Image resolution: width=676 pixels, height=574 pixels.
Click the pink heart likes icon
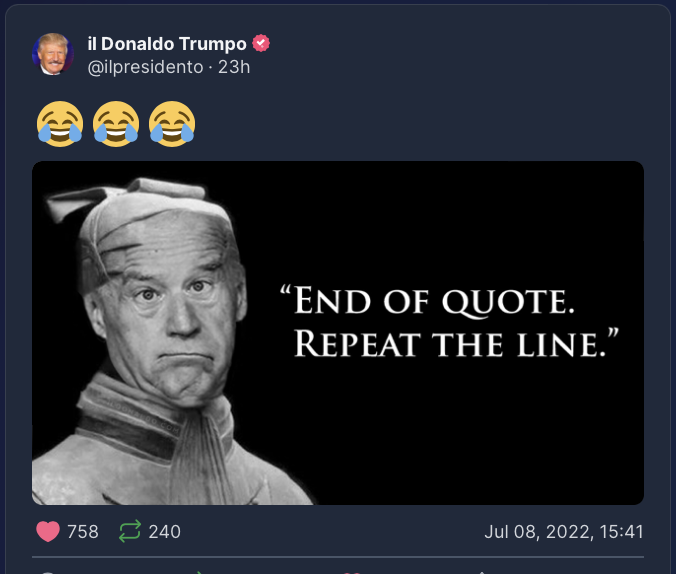(x=48, y=531)
